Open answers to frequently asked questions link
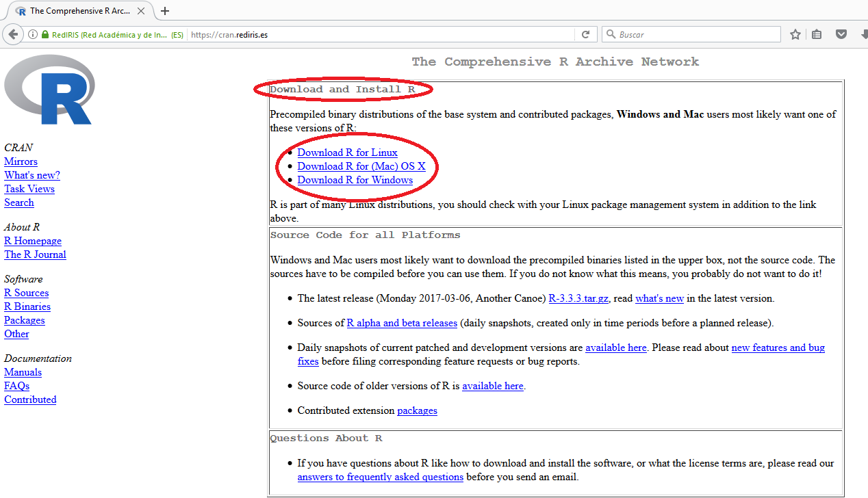 [x=381, y=477]
